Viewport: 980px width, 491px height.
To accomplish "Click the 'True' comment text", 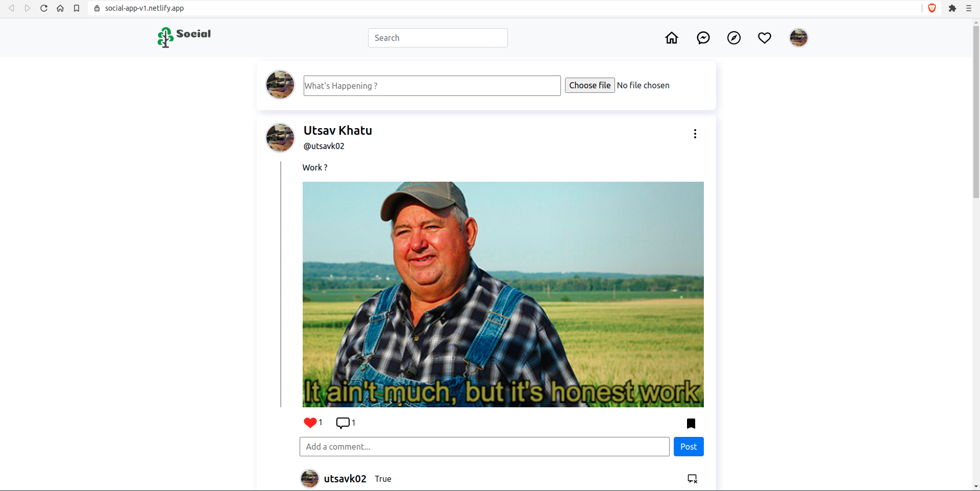I will [383, 479].
